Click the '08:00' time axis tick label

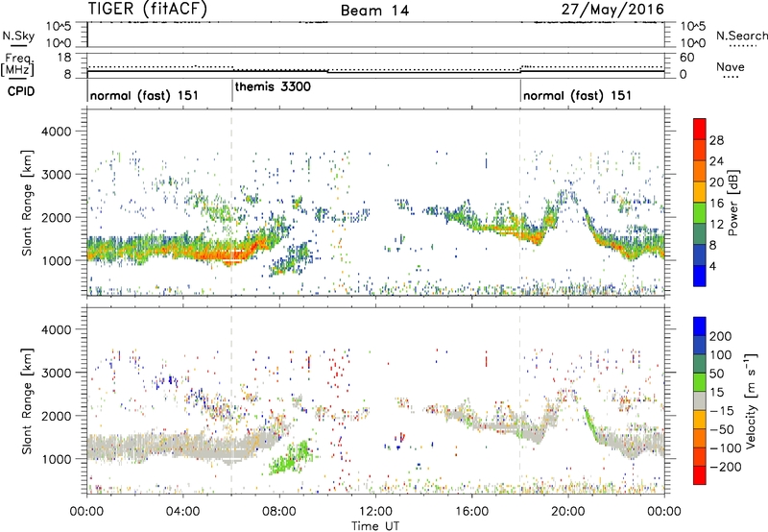click(x=279, y=512)
